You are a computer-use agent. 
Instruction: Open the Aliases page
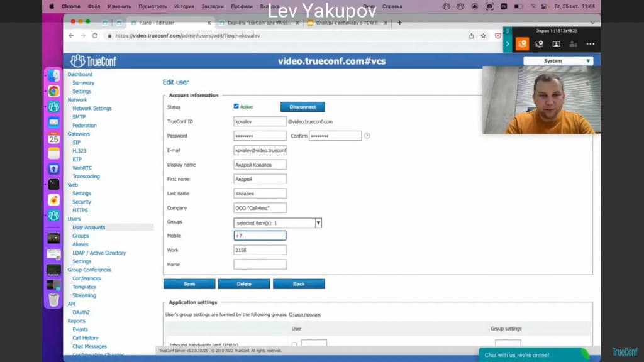click(80, 244)
